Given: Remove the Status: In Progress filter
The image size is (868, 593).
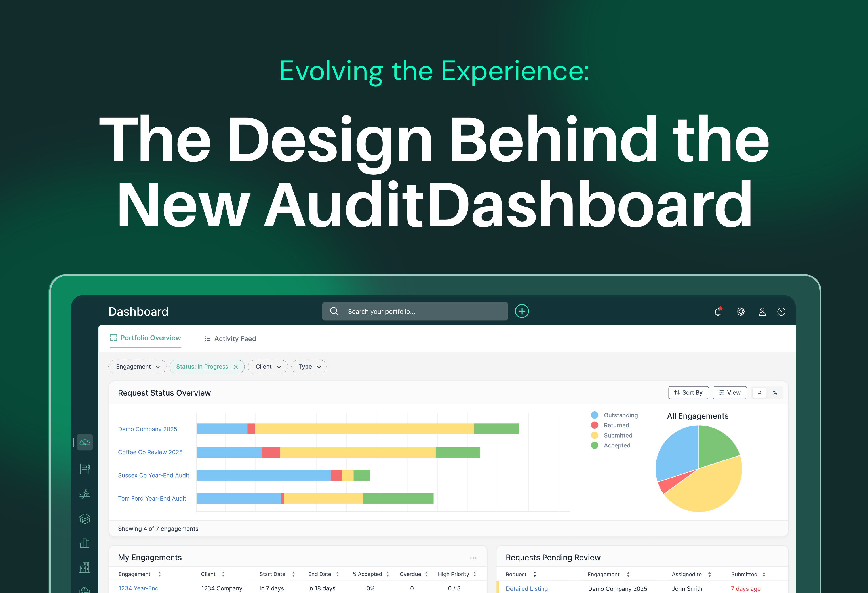Looking at the screenshot, I should 236,367.
